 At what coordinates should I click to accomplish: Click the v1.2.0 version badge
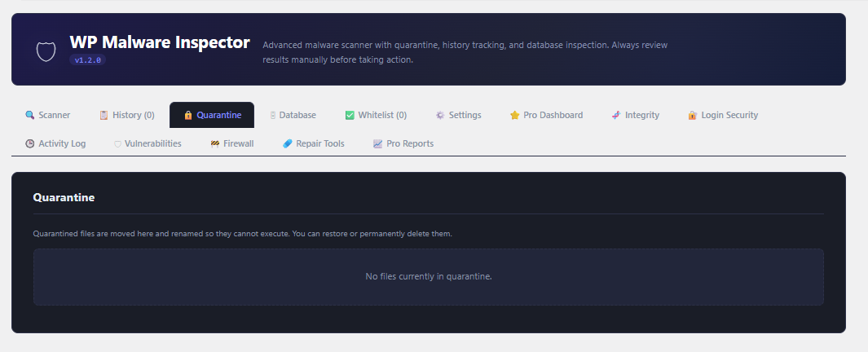click(87, 60)
